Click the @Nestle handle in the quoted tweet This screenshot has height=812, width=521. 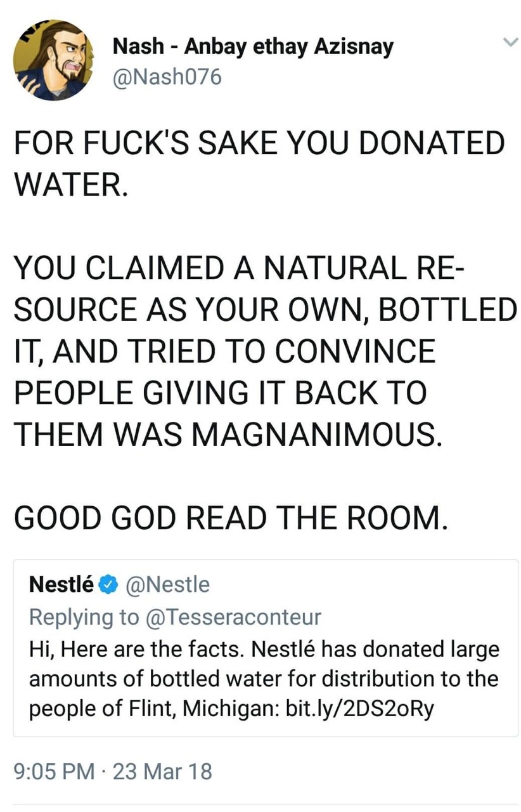168,584
